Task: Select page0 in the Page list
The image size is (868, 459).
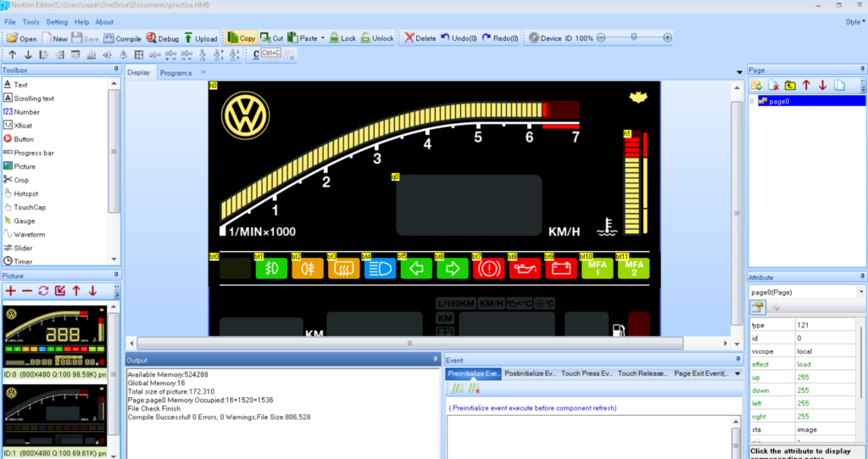Action: tap(811, 101)
